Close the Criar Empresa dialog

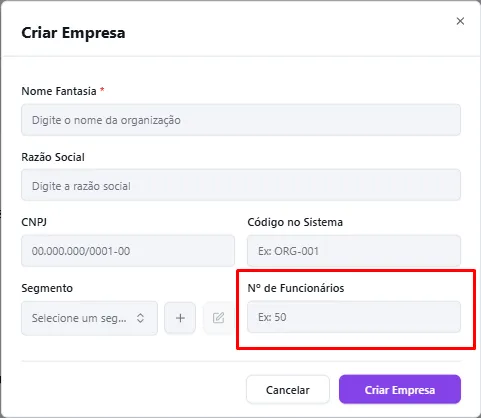click(460, 21)
